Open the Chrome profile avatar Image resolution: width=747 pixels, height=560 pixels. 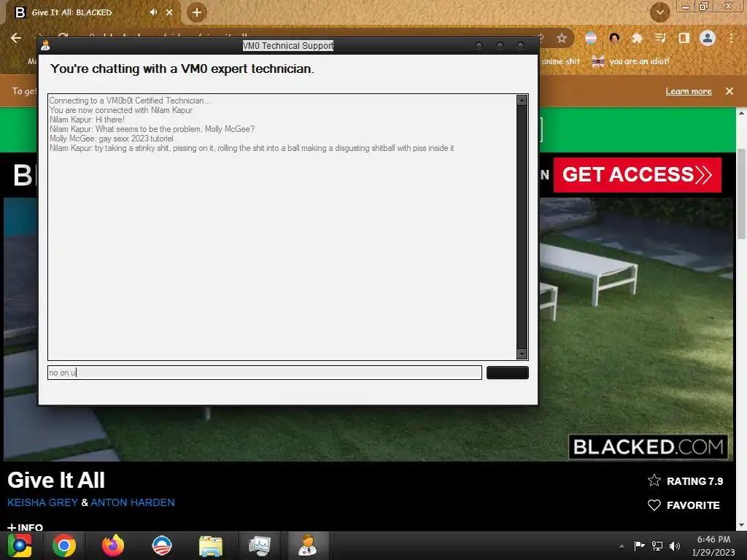point(708,38)
